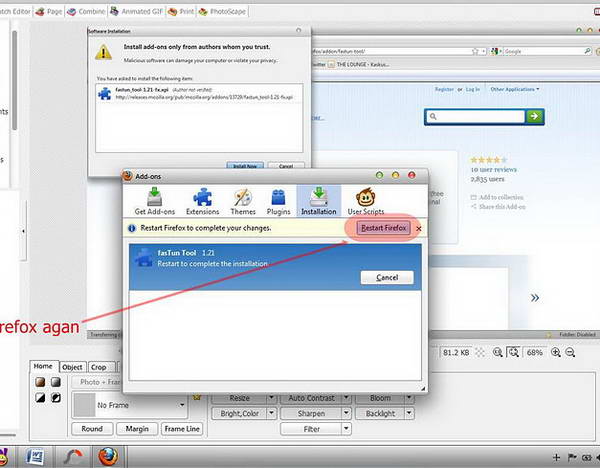
Task: Open THE LOUNGE - Kaskus bookmark
Action: pos(358,65)
